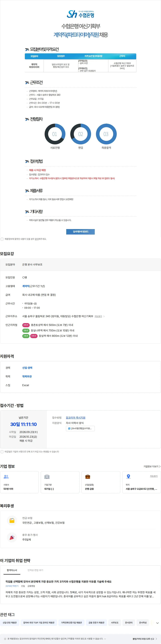
Task: Click the remaining time 30일 11:11:10
Action: click(23, 424)
